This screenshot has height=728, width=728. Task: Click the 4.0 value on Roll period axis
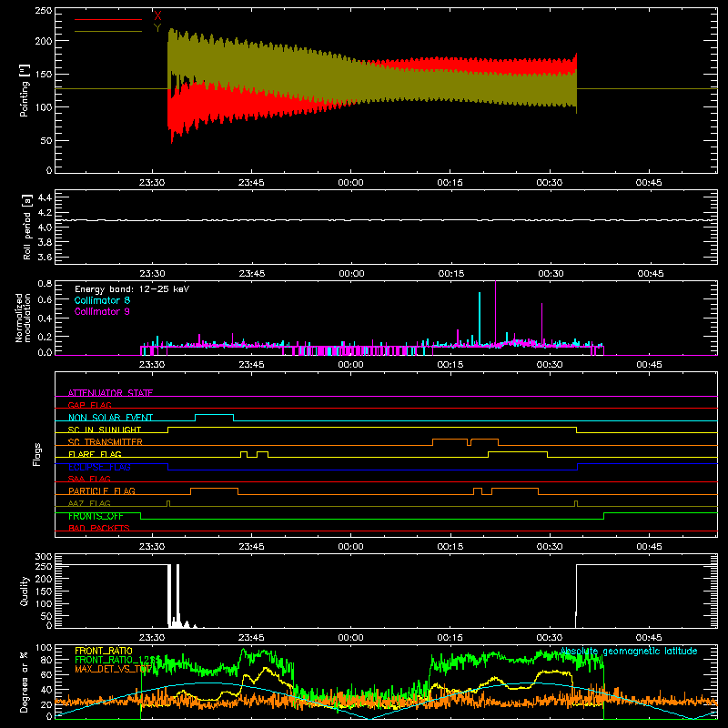45,227
